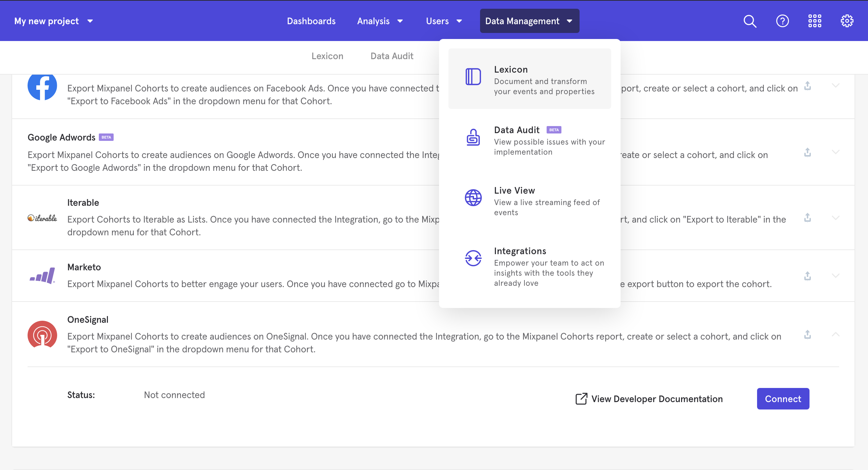Open the apps grid icon
The height and width of the screenshot is (470, 868).
click(815, 21)
